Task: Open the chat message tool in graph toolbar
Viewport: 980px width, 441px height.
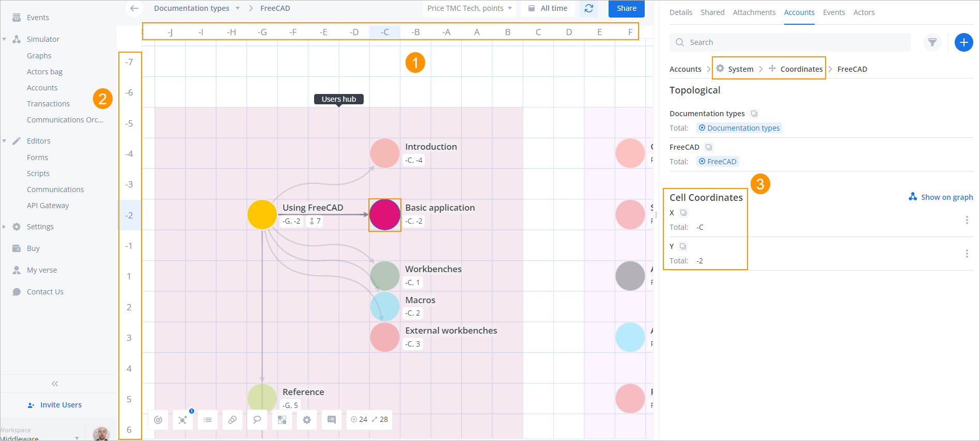Action: point(332,420)
